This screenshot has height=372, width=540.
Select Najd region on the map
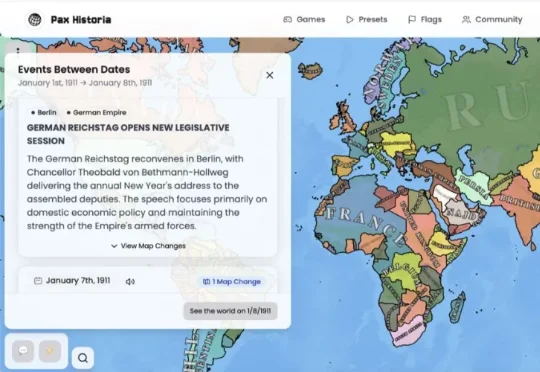[x=462, y=214]
